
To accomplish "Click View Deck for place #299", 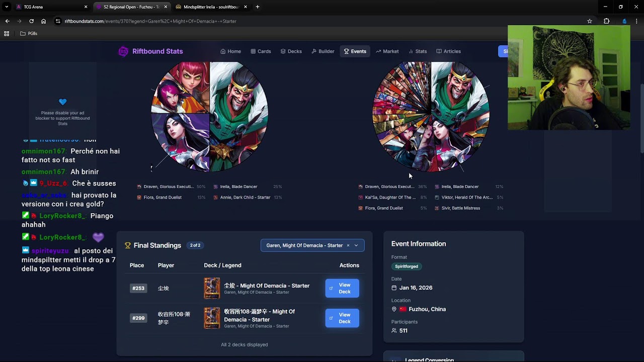I will pos(342,318).
